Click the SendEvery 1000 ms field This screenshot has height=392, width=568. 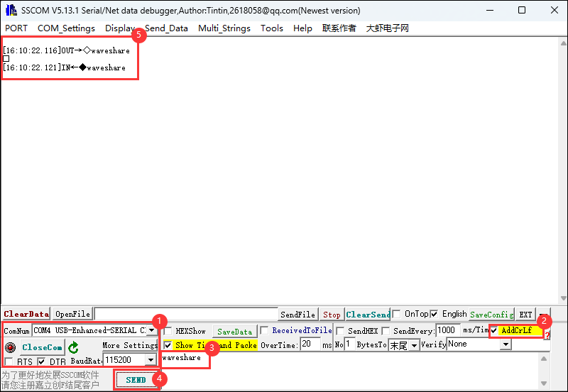pos(448,330)
